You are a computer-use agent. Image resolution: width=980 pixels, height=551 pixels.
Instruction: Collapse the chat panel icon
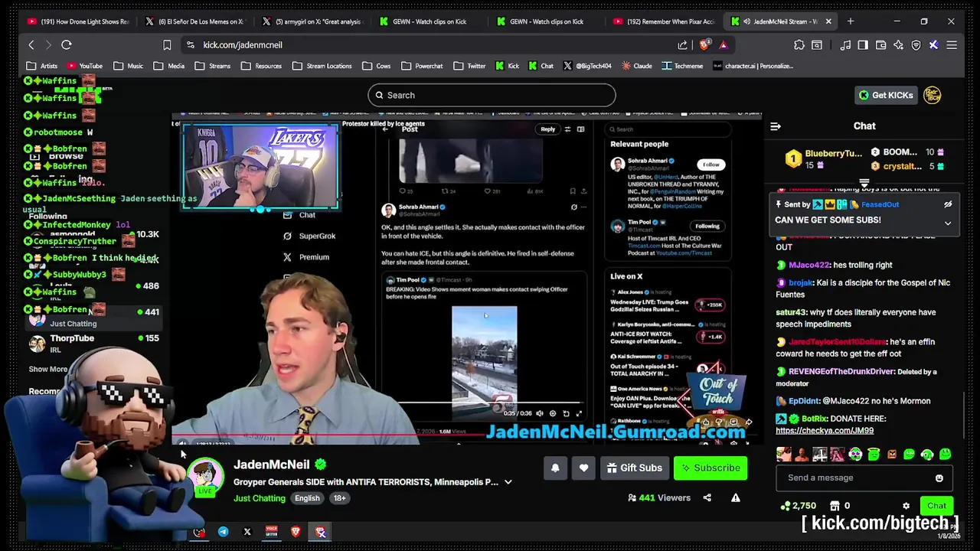point(776,126)
